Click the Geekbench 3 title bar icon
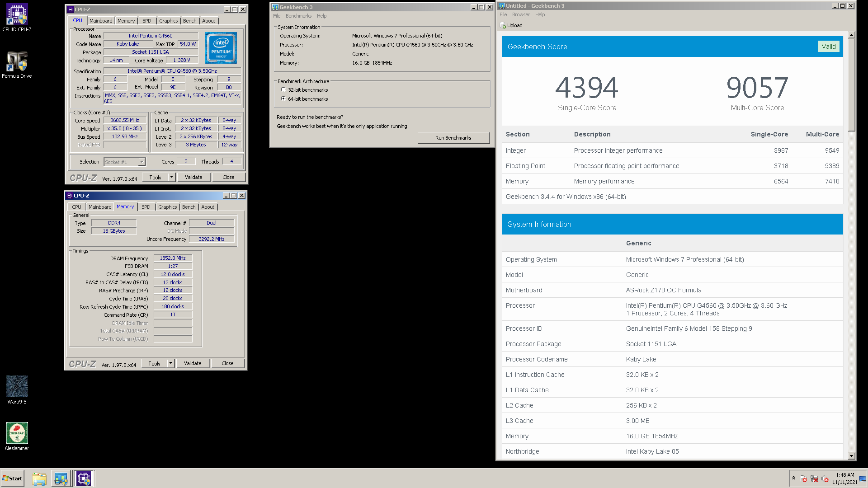This screenshot has height=488, width=868. [x=275, y=7]
